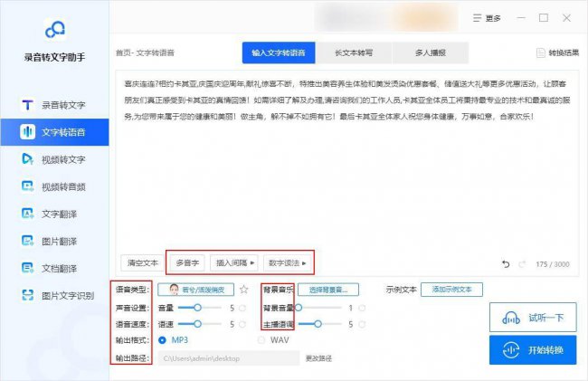Open 录音转文字 in the sidebar
The image size is (588, 381).
pyautogui.click(x=55, y=105)
